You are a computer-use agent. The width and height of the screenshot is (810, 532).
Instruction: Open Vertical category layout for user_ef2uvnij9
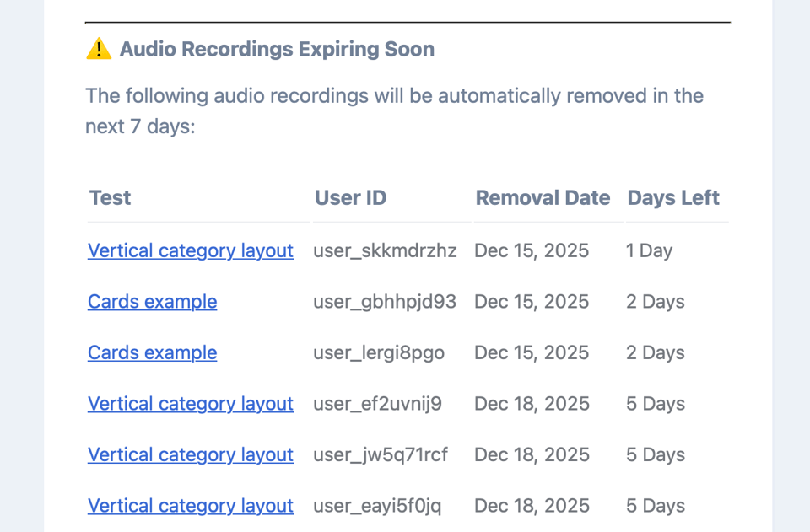190,404
